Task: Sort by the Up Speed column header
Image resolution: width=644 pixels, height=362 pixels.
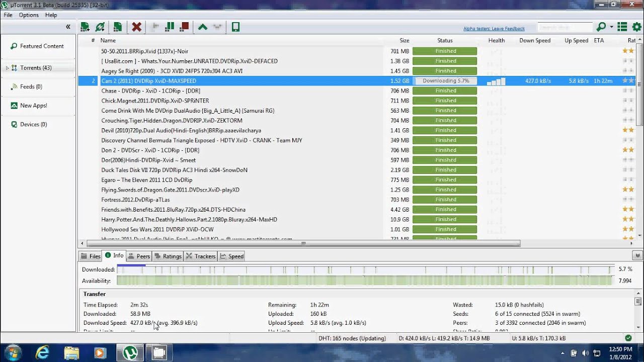Action: pos(576,41)
